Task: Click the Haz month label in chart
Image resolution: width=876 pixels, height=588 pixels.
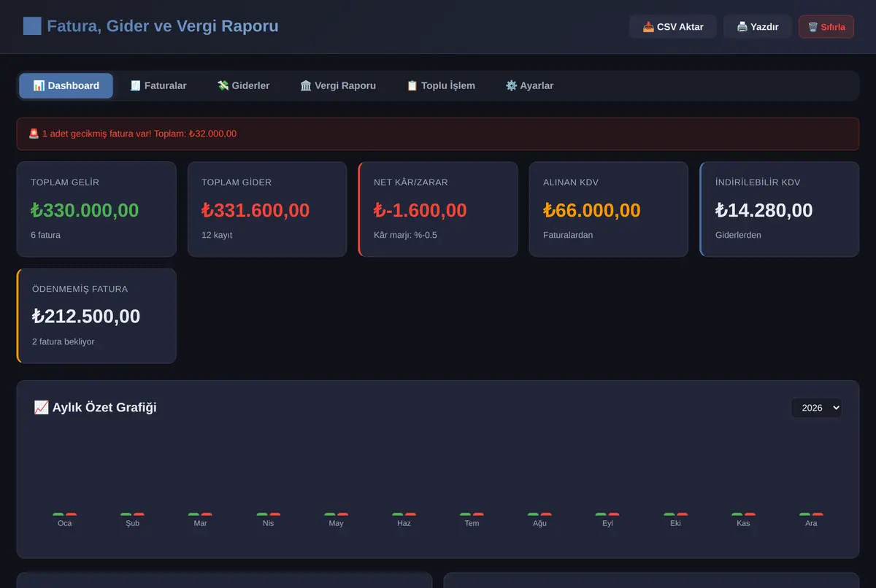Action: tap(404, 523)
